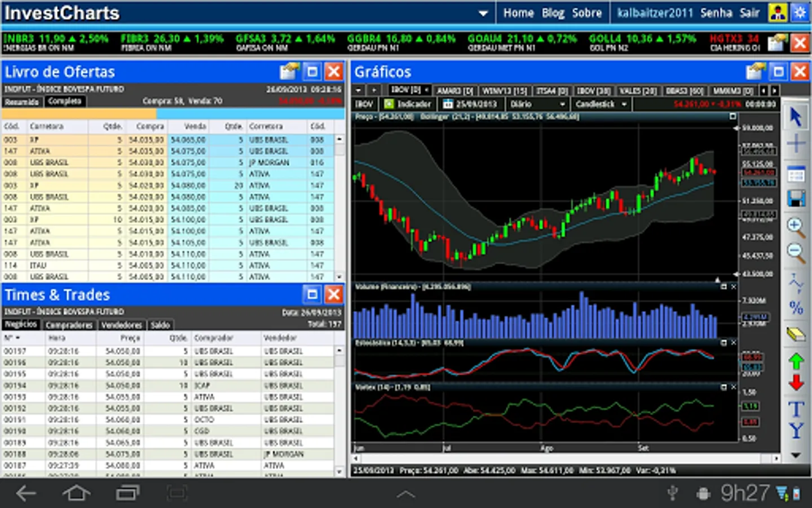Viewport: 812px width, 508px height.
Task: Select the Vendedores tab in Times & Trades
Action: (122, 325)
